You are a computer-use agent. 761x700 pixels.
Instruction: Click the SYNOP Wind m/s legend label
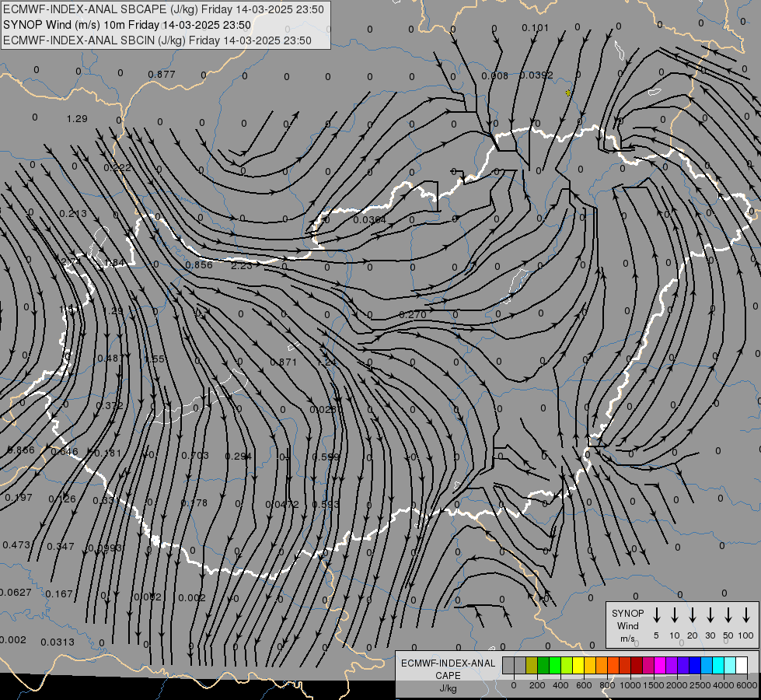click(x=627, y=625)
